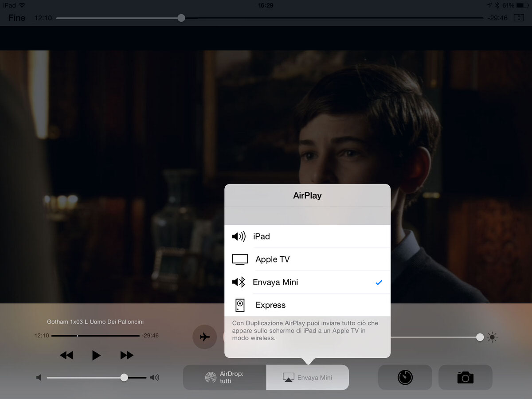Image resolution: width=532 pixels, height=399 pixels.
Task: Open the Timer shortcut
Action: pos(405,377)
